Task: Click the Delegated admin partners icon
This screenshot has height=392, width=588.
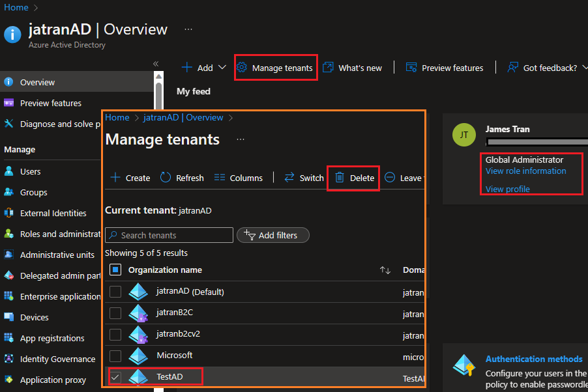Action: click(x=8, y=275)
